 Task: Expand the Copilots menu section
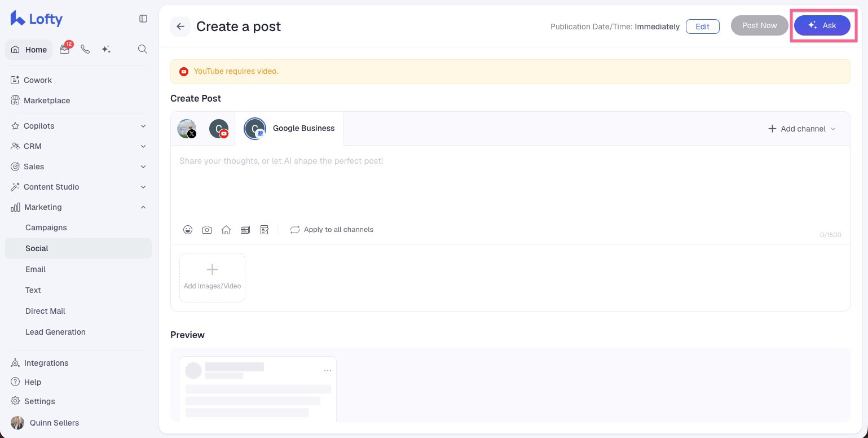coord(78,126)
